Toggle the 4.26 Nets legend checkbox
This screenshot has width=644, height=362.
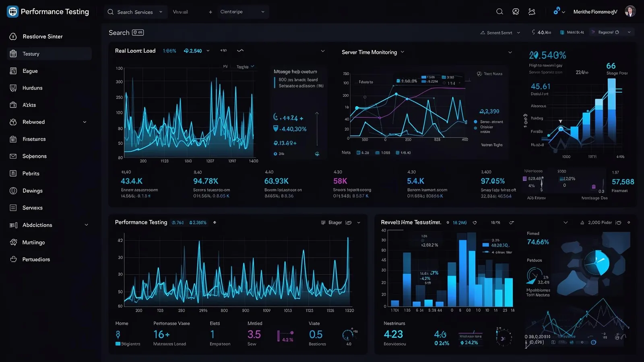point(358,153)
